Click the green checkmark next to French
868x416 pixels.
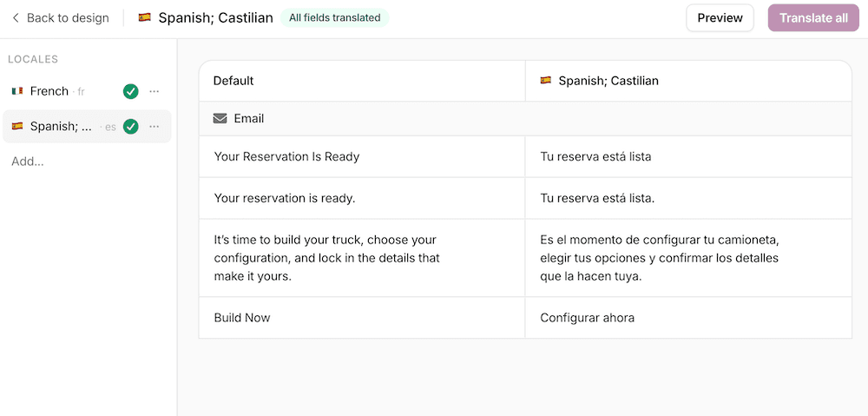[x=131, y=91]
